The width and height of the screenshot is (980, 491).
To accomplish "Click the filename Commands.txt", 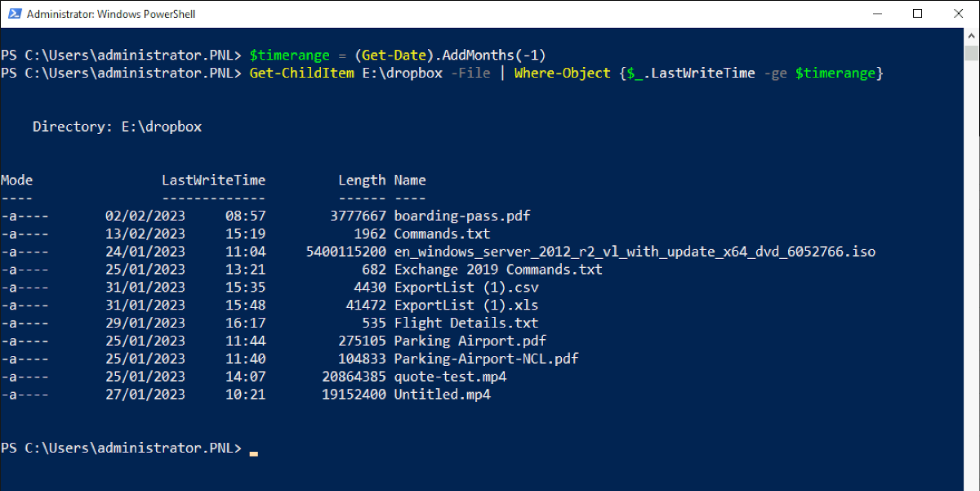I will click(441, 233).
